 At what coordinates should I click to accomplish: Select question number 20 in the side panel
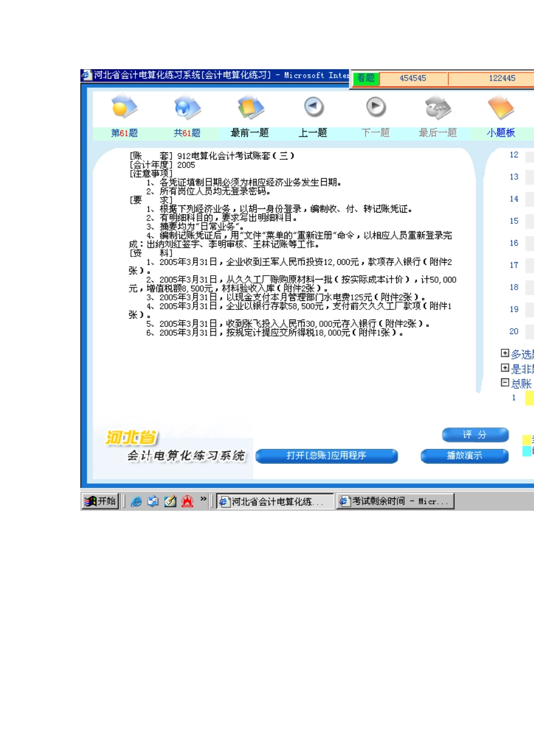point(514,331)
